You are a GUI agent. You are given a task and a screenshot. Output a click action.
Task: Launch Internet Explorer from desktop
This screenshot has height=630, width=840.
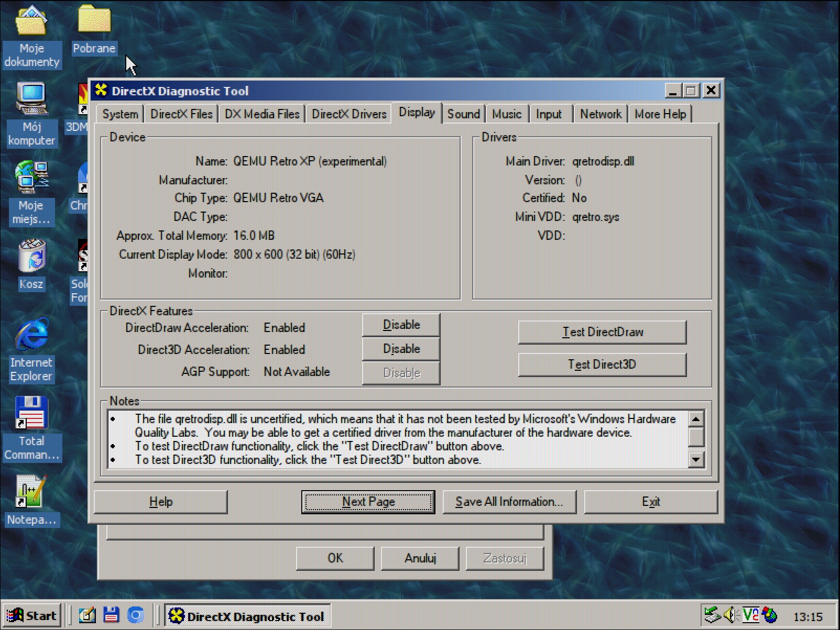tap(31, 349)
